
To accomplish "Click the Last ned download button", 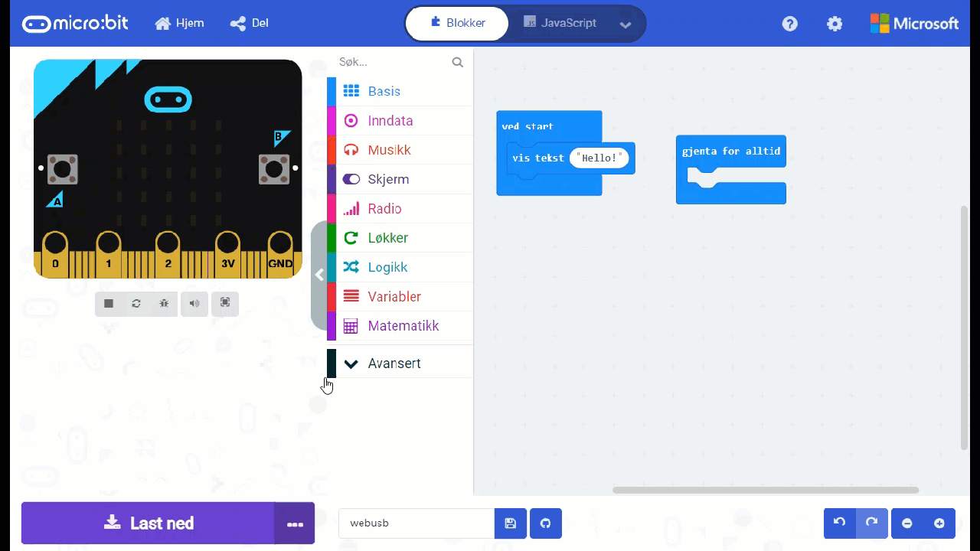I will [149, 523].
